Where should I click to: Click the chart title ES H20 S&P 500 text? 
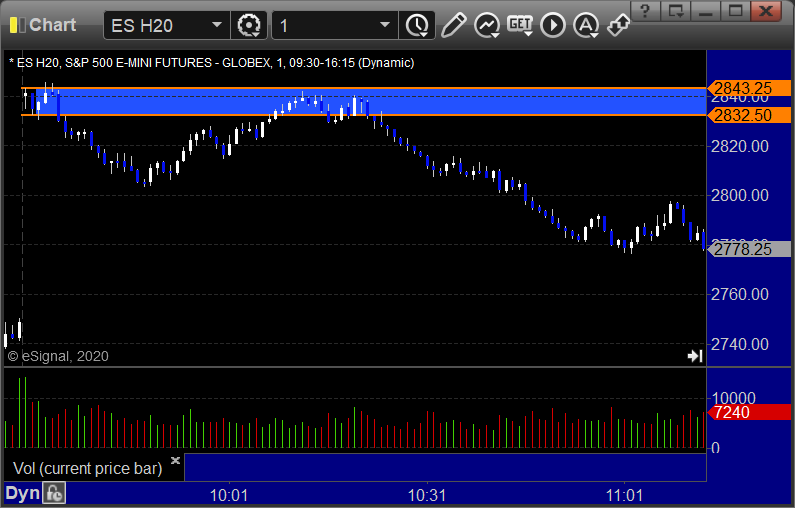tap(211, 63)
